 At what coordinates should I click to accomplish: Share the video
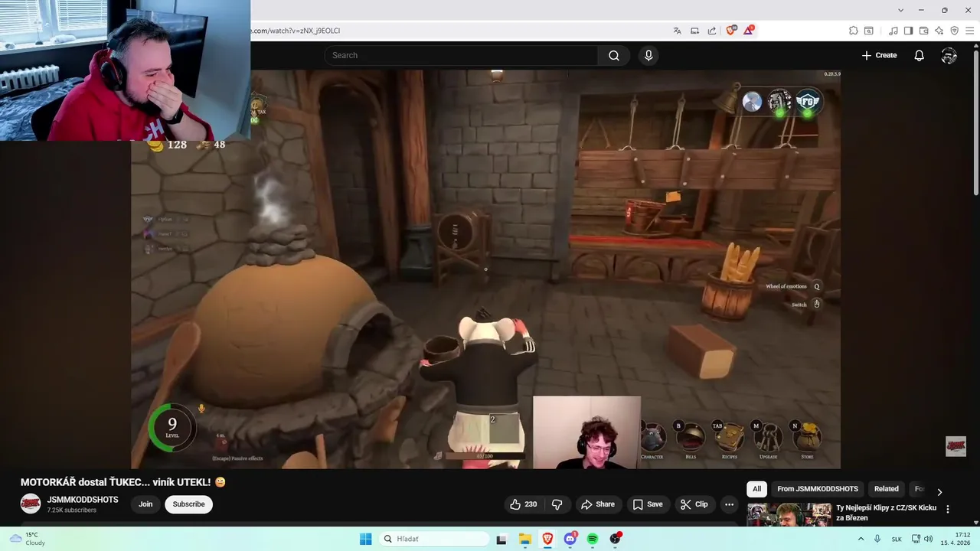598,504
